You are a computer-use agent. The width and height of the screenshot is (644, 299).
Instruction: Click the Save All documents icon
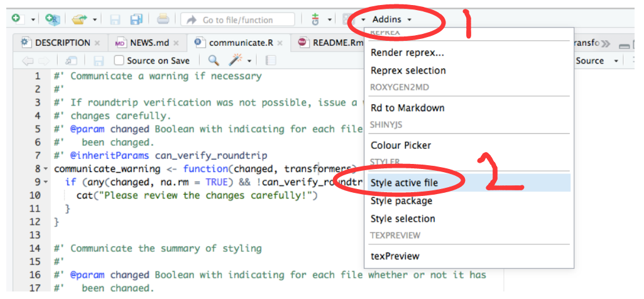136,20
